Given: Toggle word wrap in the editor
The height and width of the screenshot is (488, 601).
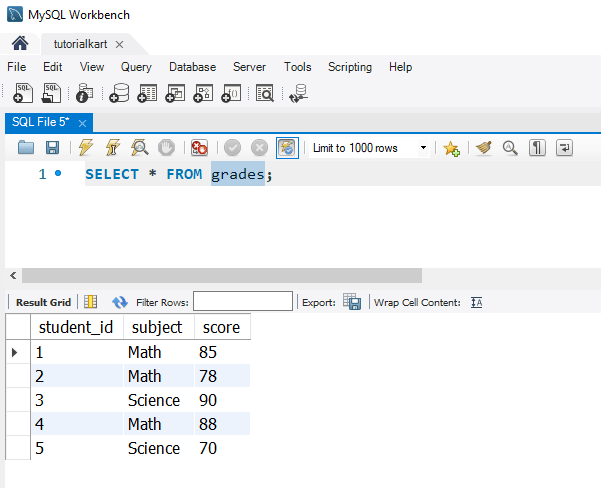Looking at the screenshot, I should [x=565, y=148].
